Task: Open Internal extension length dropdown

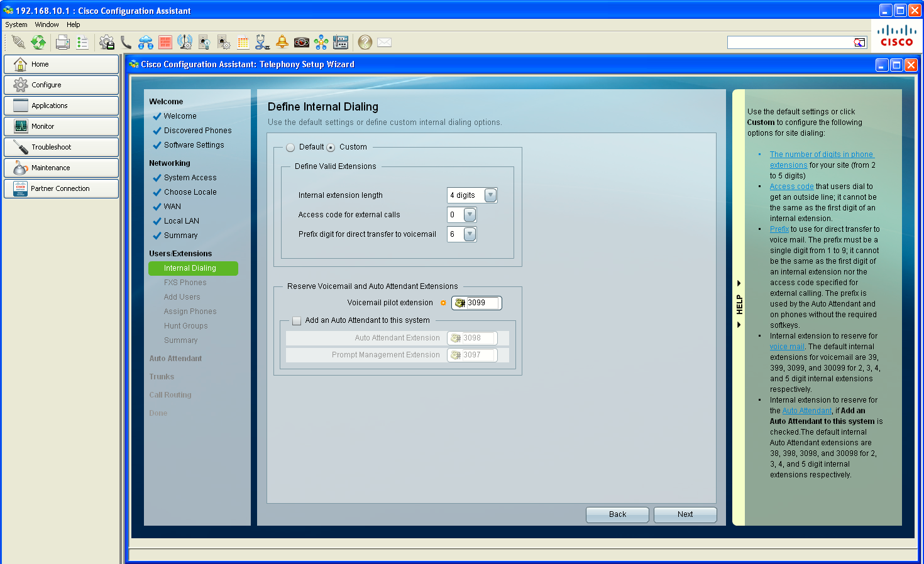Action: pyautogui.click(x=491, y=195)
